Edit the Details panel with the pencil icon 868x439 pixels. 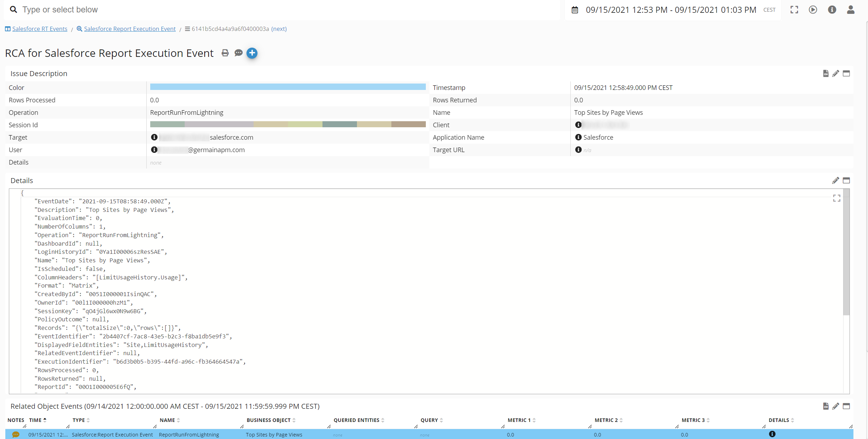(836, 180)
